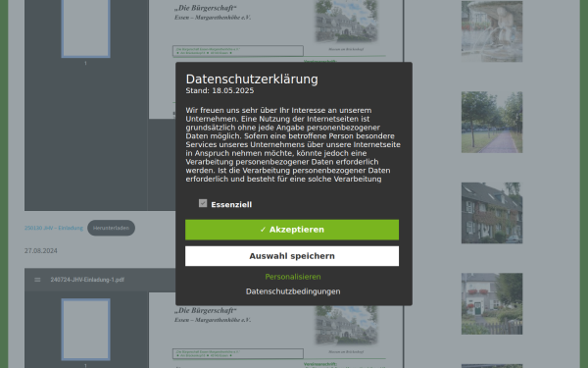Open the tree-lined path photo thumbnail
Screen dimensions: 588x368
pos(492,122)
